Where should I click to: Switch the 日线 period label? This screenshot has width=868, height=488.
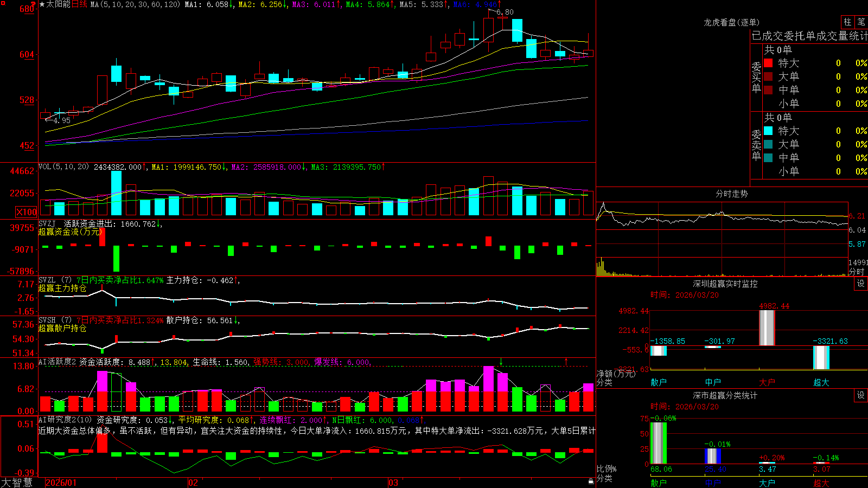79,4
